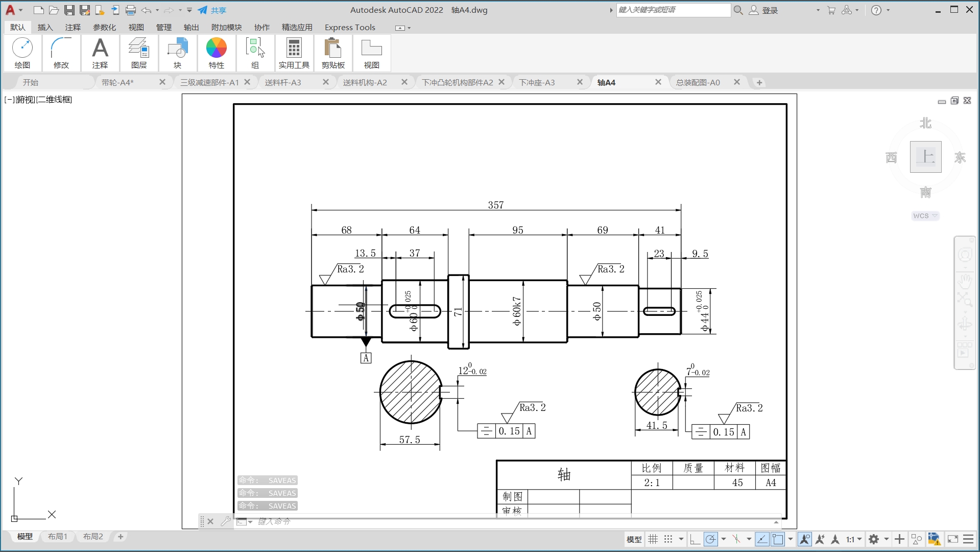Toggle auto-add annotation scales in status bar
Image resolution: width=980 pixels, height=552 pixels.
coord(820,539)
